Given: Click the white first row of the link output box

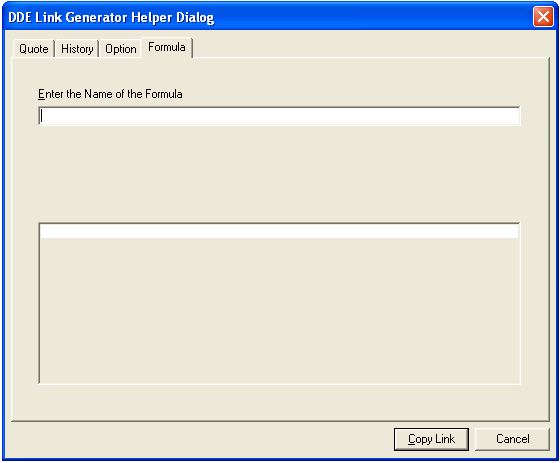Looking at the screenshot, I should click(279, 231).
